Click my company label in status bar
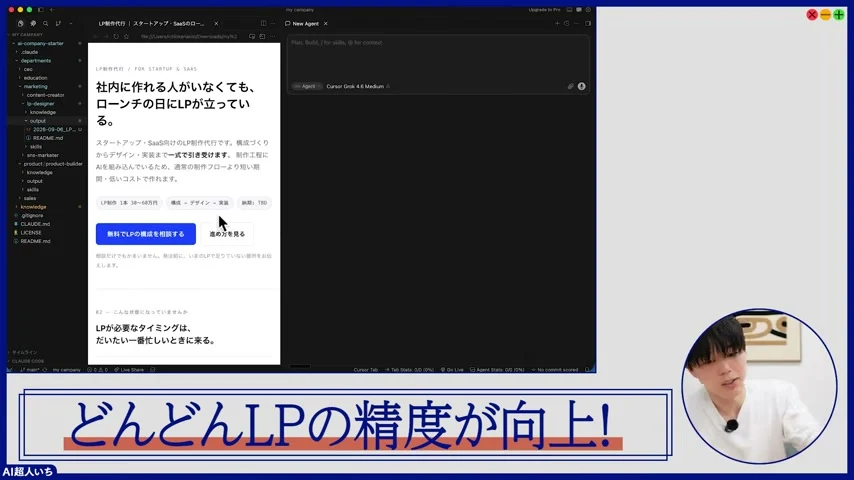This screenshot has width=854, height=480. 66,369
